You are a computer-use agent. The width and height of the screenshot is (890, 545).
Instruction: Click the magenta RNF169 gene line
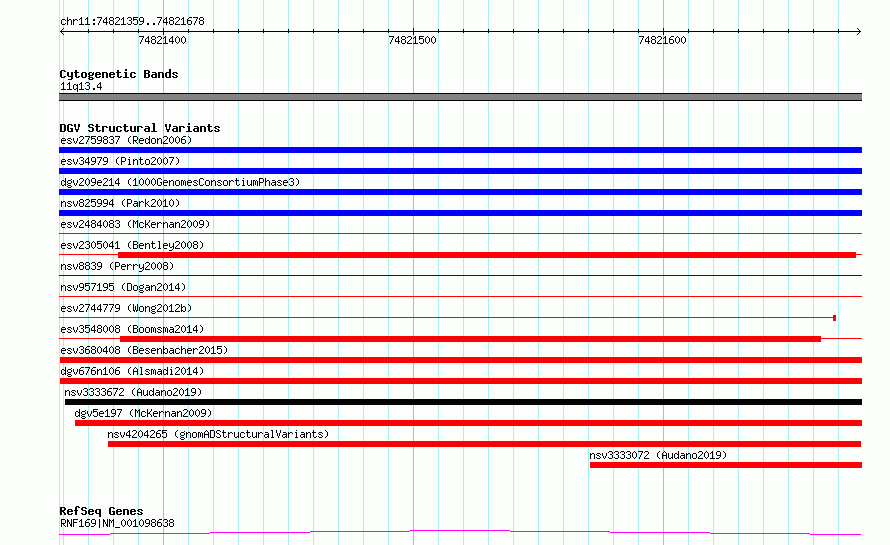tap(460, 532)
